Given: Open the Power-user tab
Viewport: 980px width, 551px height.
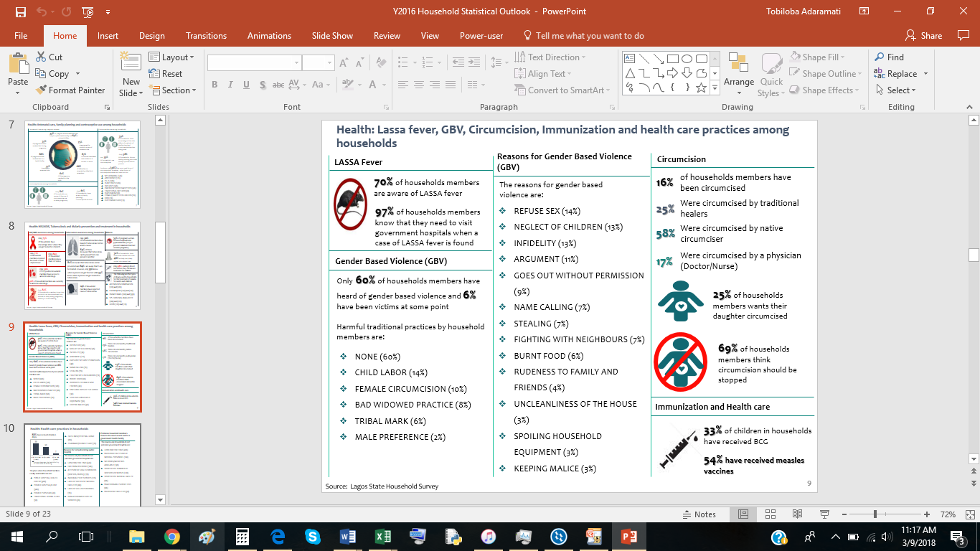Looking at the screenshot, I should (x=481, y=36).
